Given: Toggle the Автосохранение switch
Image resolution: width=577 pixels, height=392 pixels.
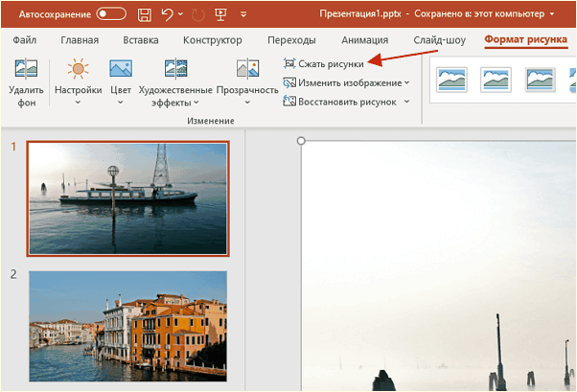Looking at the screenshot, I should click(111, 14).
